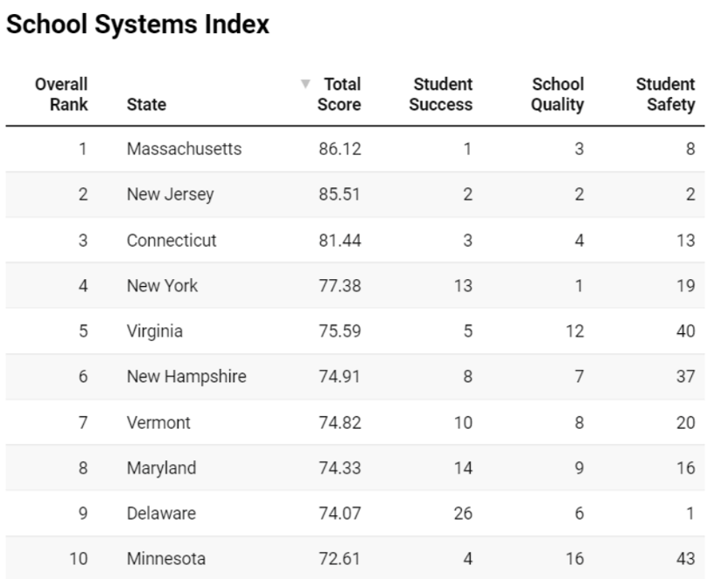Select the Maryland row
Viewport: 728px width, 579px height.
click(161, 468)
